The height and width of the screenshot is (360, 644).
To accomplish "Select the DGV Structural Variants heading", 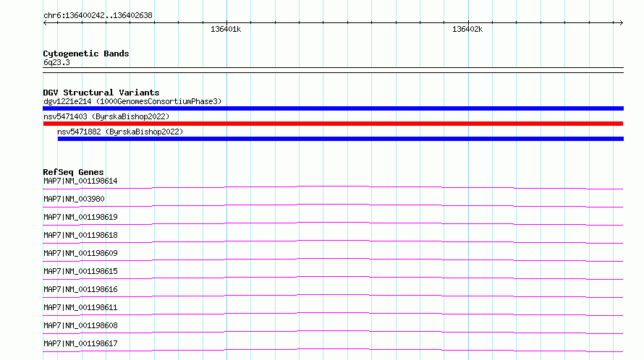I will [101, 93].
